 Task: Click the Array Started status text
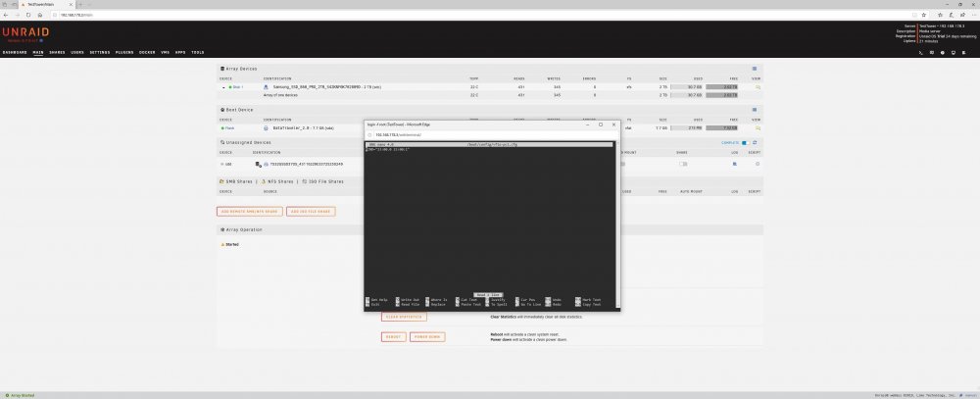(x=22, y=395)
